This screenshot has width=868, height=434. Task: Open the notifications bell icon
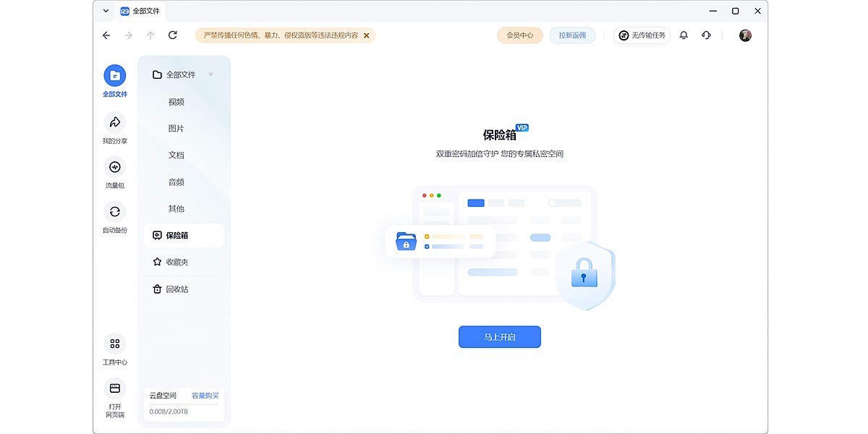click(684, 35)
